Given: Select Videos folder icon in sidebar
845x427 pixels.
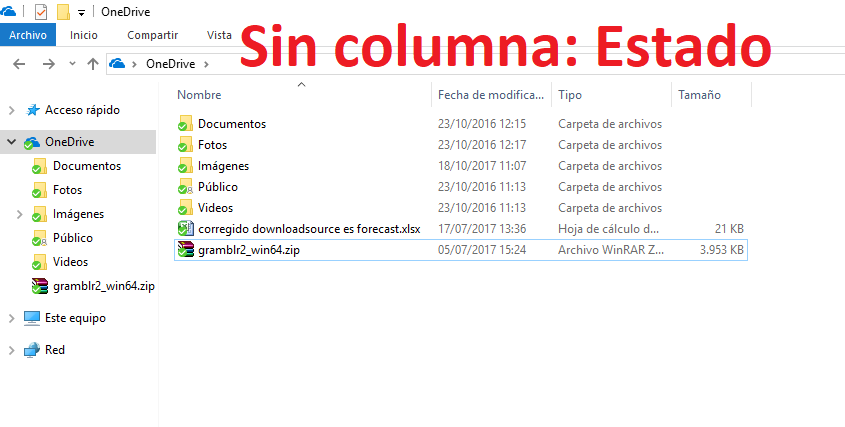Looking at the screenshot, I should [39, 263].
